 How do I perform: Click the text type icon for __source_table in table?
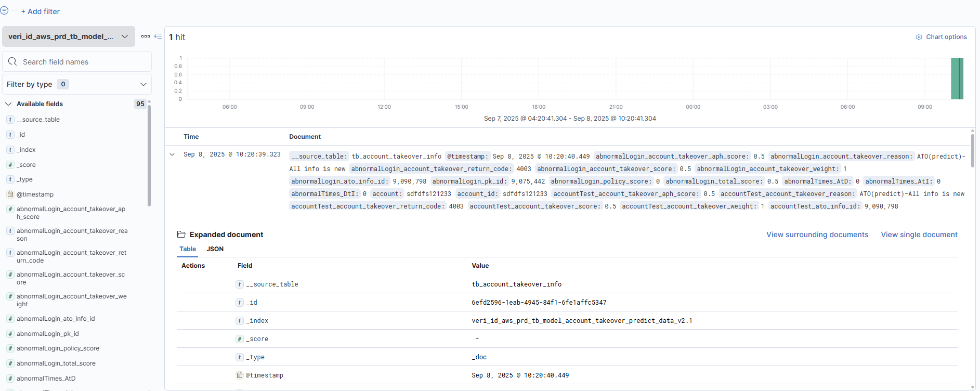240,284
